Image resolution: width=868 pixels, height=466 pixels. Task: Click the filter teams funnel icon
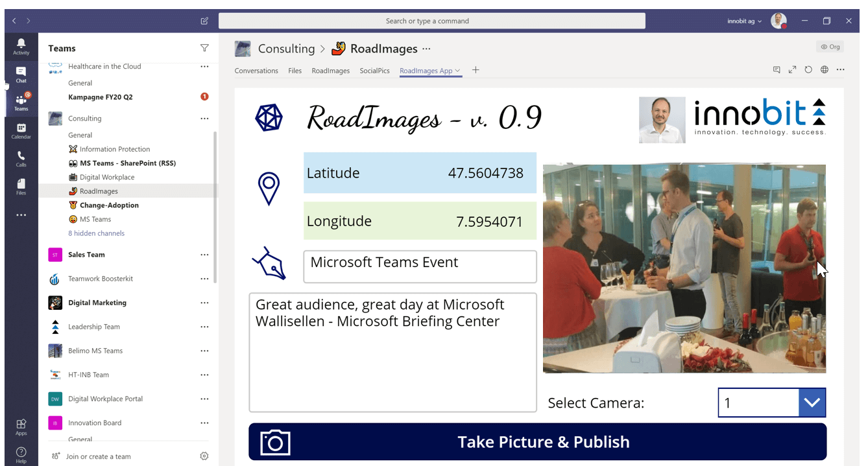click(x=204, y=48)
